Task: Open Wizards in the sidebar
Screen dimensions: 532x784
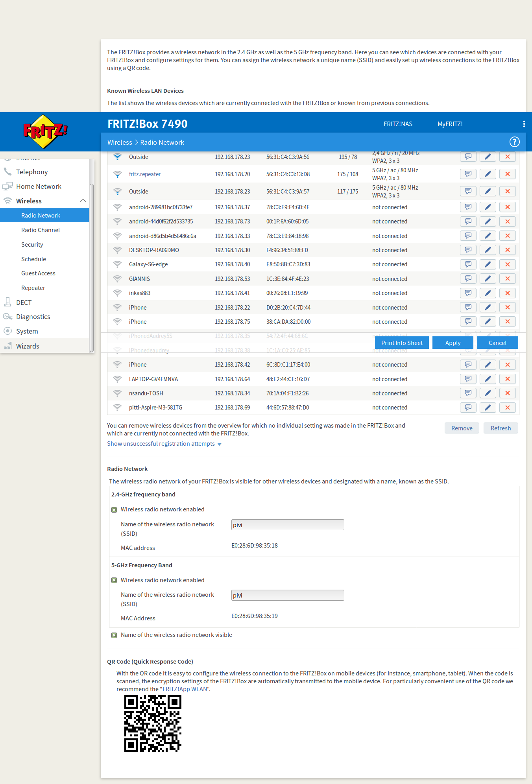Action: (x=28, y=346)
